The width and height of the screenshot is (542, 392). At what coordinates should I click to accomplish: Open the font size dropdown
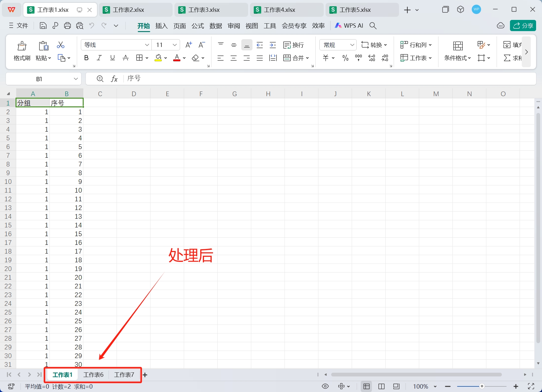coord(175,45)
